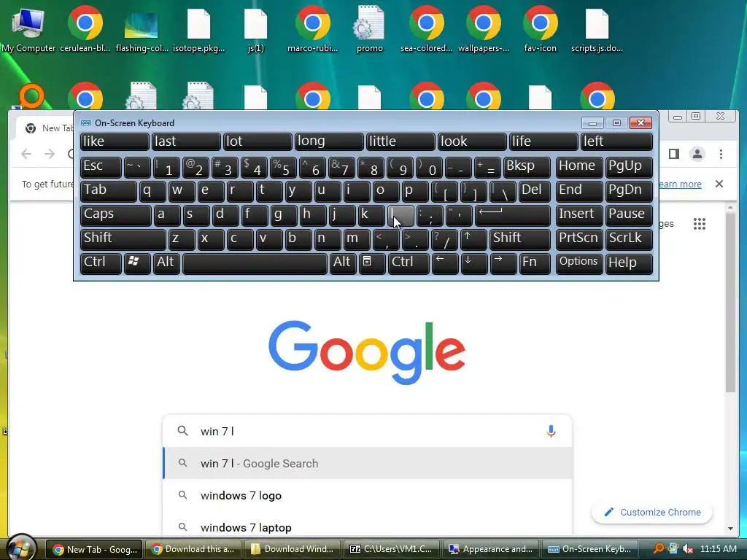Open the marco-rubi... Chrome shortcut

pos(312,28)
